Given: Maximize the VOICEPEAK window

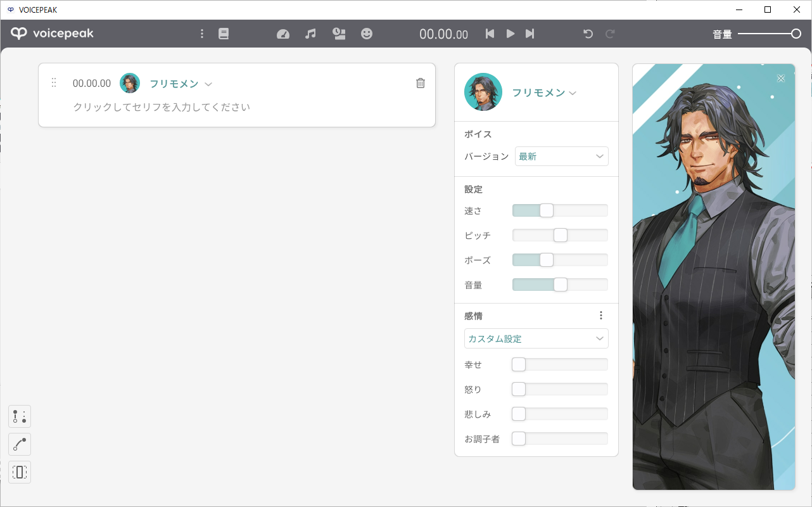Looking at the screenshot, I should 768,10.
